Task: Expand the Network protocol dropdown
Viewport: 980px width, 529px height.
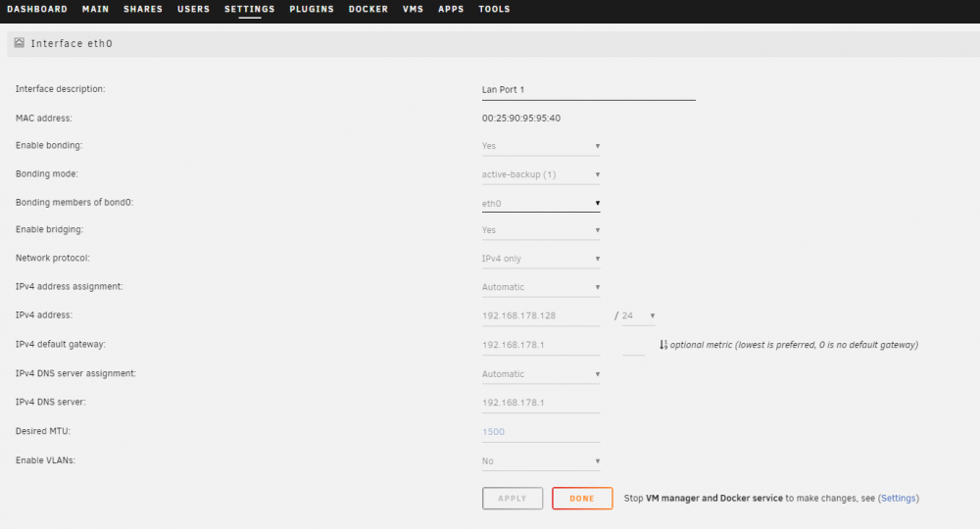Action: [541, 259]
